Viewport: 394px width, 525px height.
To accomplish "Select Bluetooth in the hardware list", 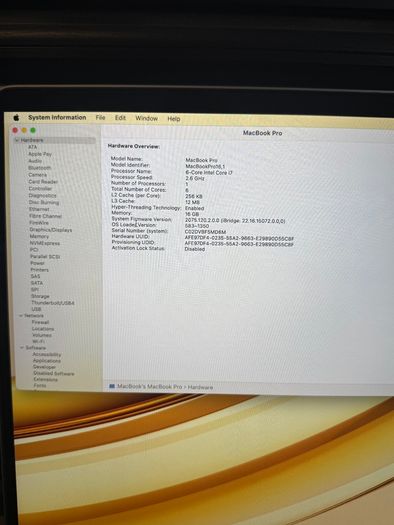I will (40, 168).
